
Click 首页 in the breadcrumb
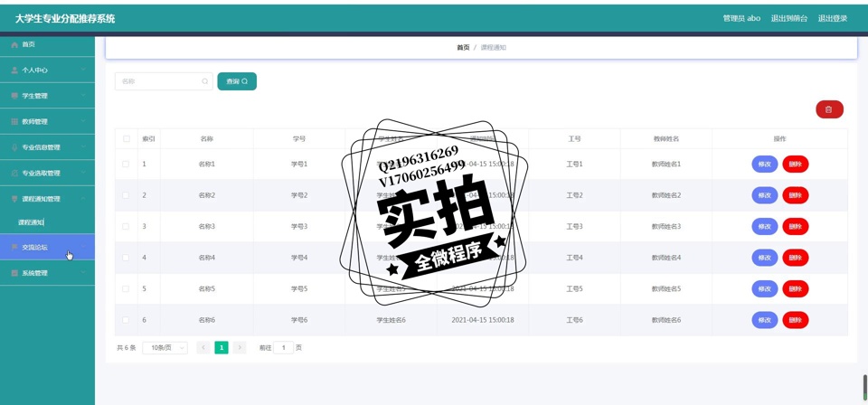(x=463, y=48)
